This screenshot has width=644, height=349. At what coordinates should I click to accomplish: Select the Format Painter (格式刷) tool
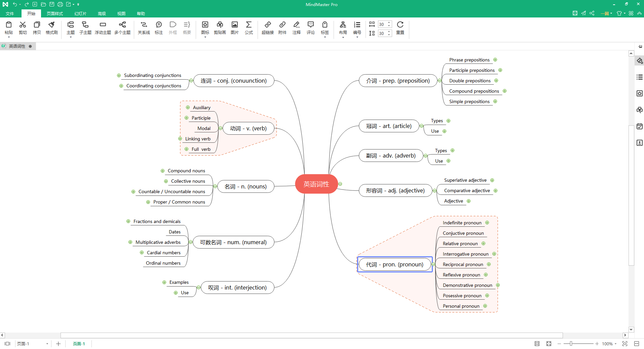click(x=51, y=28)
